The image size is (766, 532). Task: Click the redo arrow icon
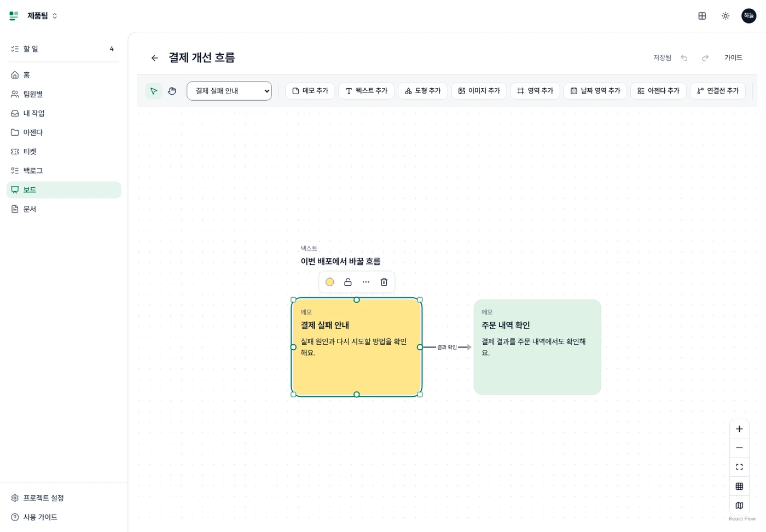point(705,58)
